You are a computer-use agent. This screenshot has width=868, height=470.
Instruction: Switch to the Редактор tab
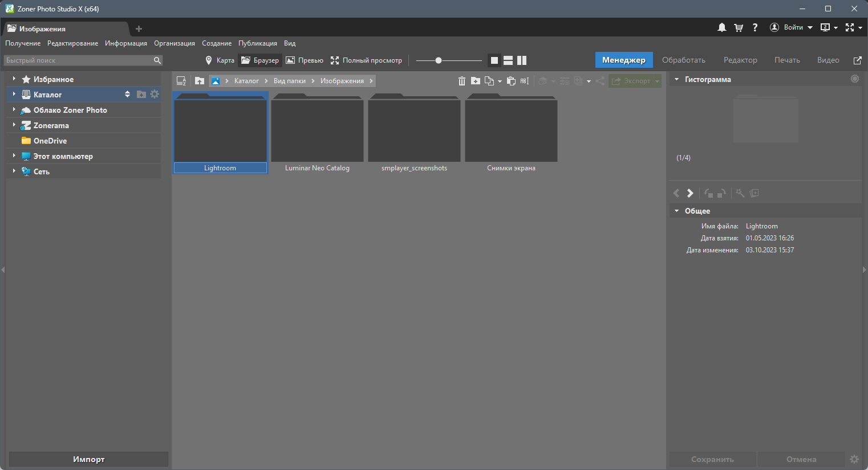pyautogui.click(x=740, y=59)
